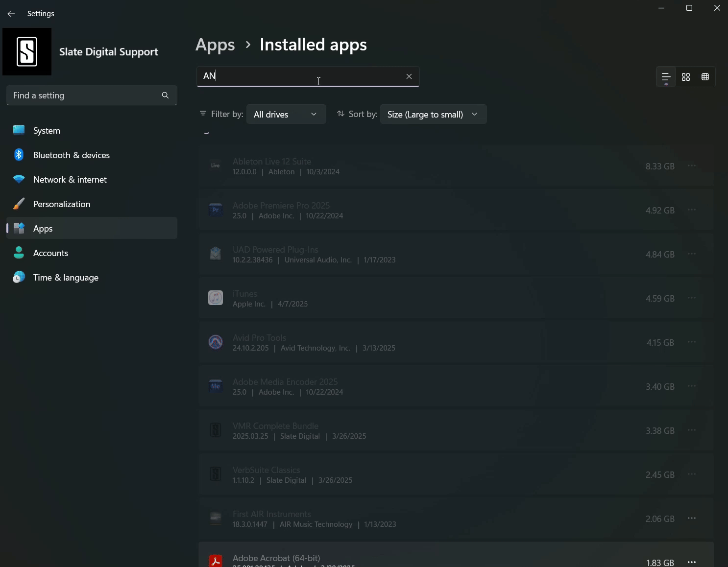
Task: Select the Adobe Media Encoder 2025 entry name
Action: tap(285, 381)
